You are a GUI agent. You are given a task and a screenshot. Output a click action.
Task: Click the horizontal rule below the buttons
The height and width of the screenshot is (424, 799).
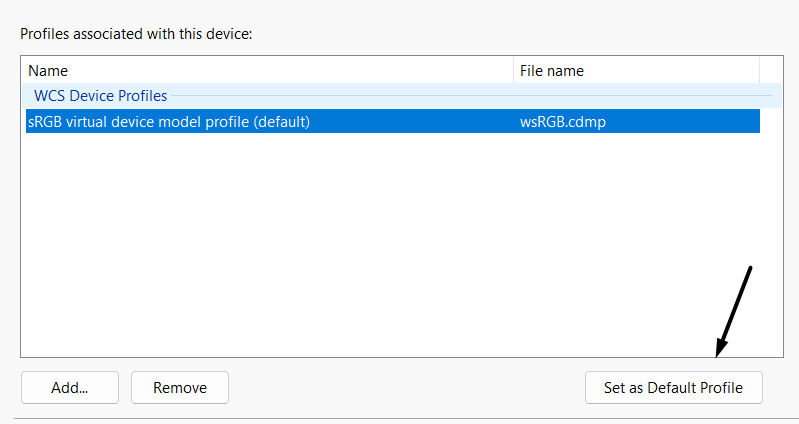coord(400,418)
